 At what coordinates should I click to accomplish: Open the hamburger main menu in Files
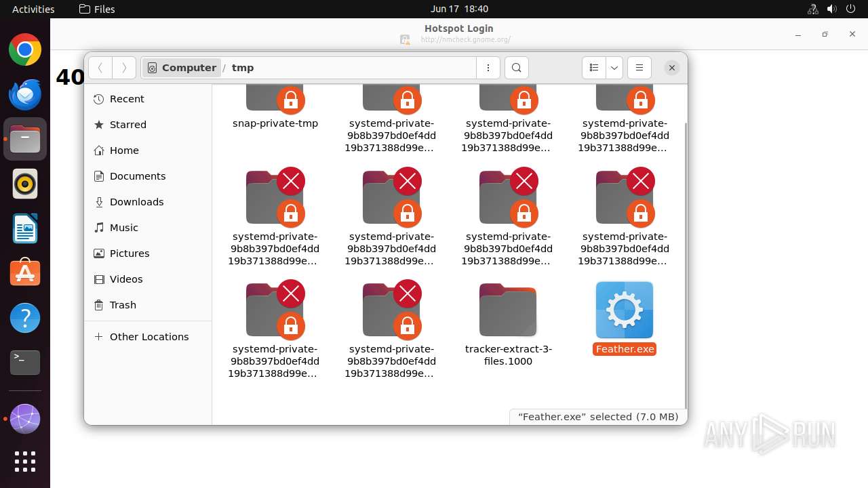click(639, 68)
